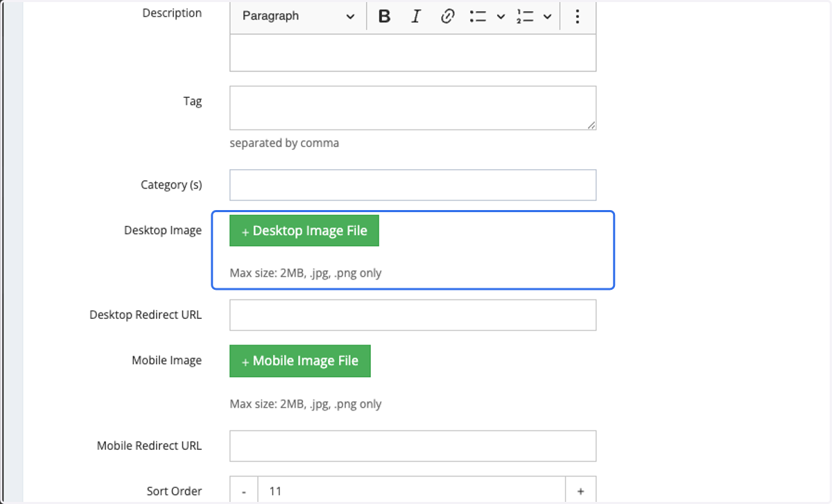Focus the Sort Order value field
Viewport: 832px width, 504px height.
(412, 491)
